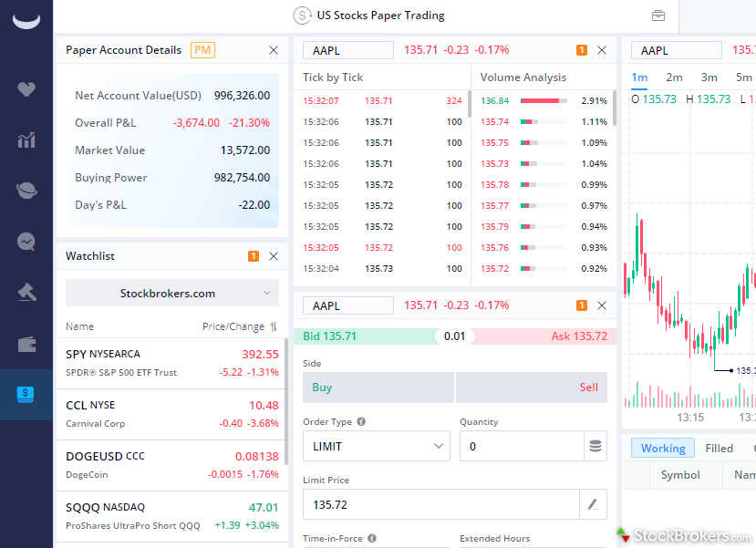Sort watchlist by Price/Change arrows
Viewport: 756px width, 548px height.
pyautogui.click(x=274, y=326)
